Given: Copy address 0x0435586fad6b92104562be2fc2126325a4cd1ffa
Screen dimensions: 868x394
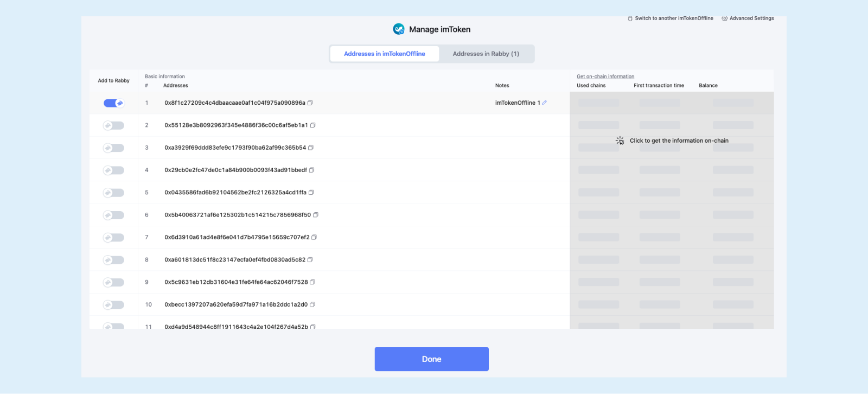Looking at the screenshot, I should (x=311, y=193).
